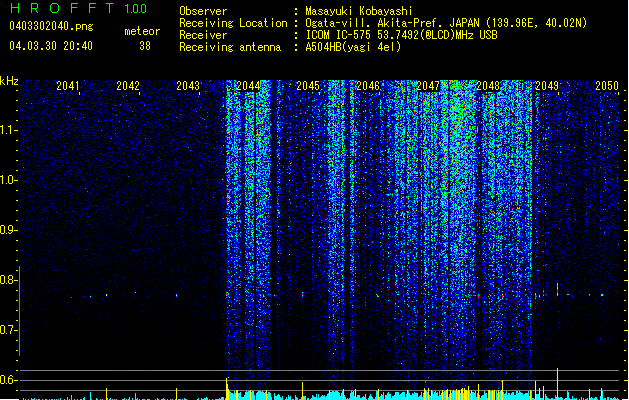This screenshot has height=400, width=629.
Task: Click the yellow intensity spike at 2044 burst start
Action: click(227, 388)
